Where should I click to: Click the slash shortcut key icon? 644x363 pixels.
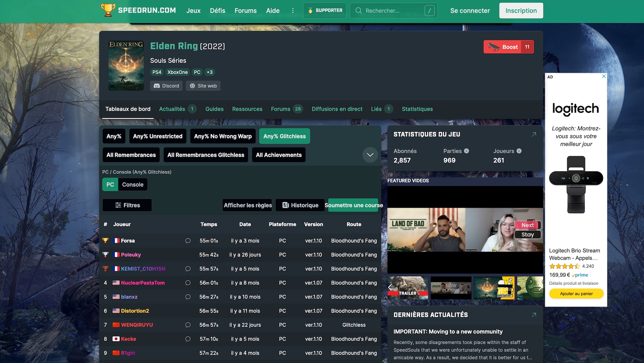[429, 10]
